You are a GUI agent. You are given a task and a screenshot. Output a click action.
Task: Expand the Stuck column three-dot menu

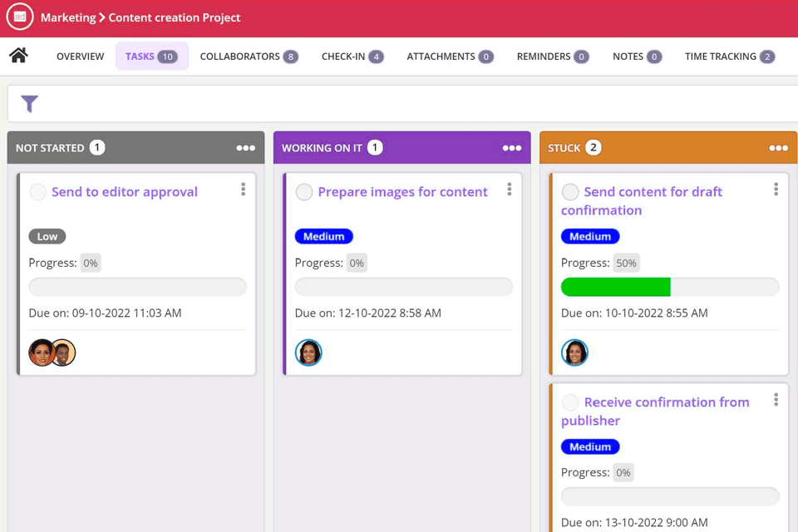(x=778, y=148)
